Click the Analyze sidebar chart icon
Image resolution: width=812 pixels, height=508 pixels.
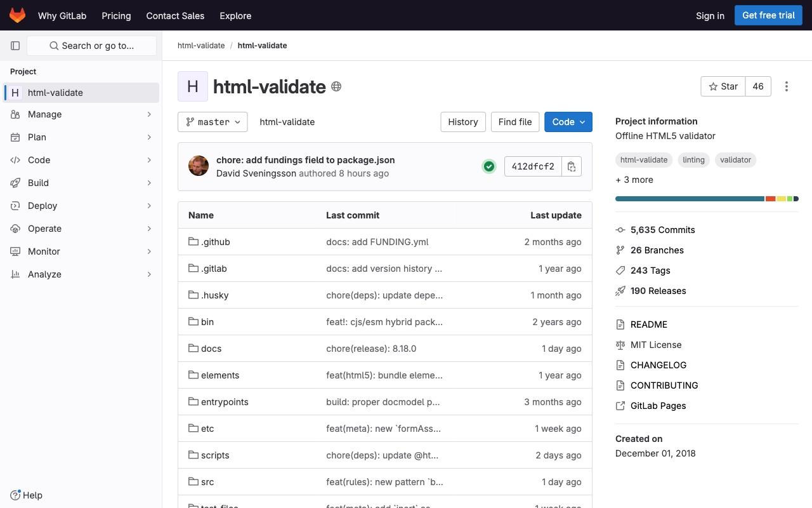click(x=15, y=274)
